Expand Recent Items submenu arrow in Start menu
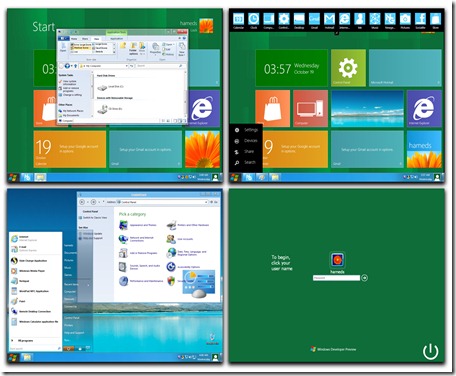Viewport: 456px width, 376px height. click(x=88, y=285)
